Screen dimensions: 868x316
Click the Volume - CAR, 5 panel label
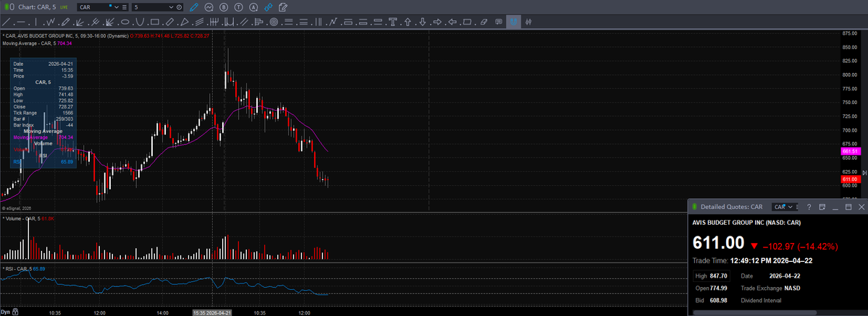point(20,218)
